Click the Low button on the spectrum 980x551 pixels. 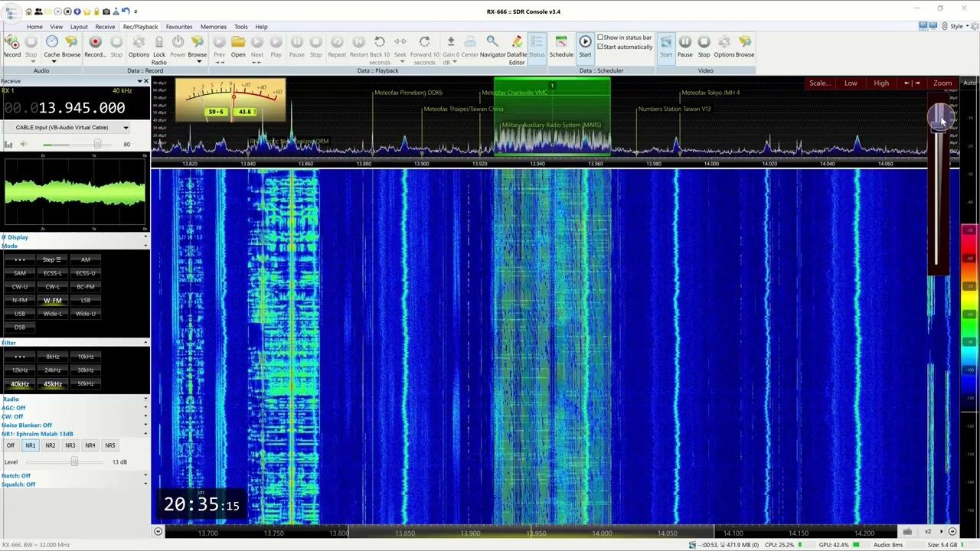851,83
